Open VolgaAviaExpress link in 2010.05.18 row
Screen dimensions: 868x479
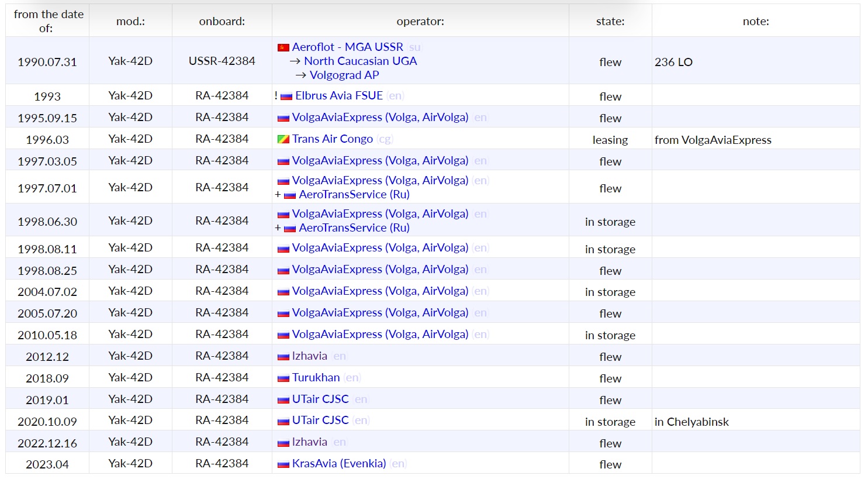pyautogui.click(x=381, y=334)
